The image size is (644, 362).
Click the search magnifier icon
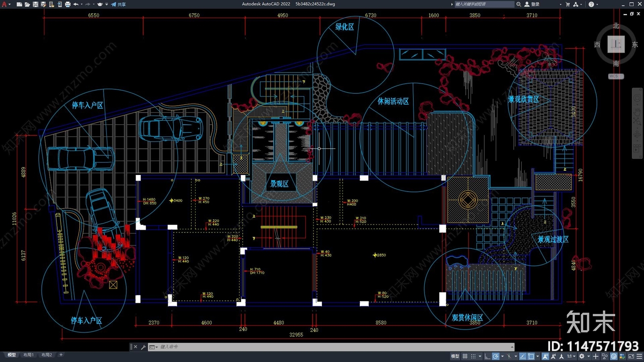[x=519, y=4]
